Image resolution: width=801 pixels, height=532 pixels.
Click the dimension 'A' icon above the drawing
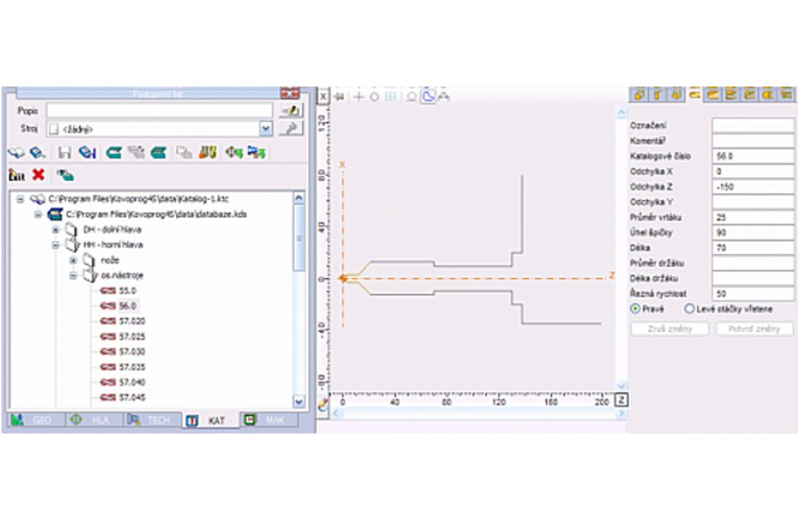click(444, 97)
